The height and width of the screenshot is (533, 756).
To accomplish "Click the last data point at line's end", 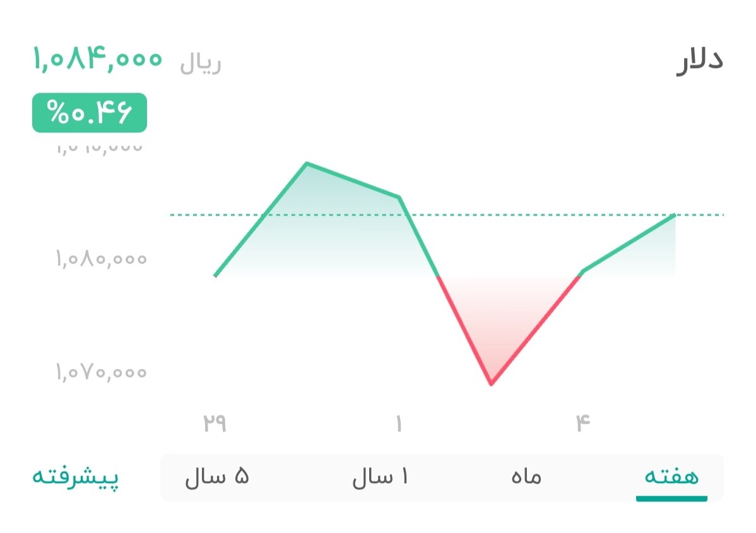I will [x=675, y=215].
